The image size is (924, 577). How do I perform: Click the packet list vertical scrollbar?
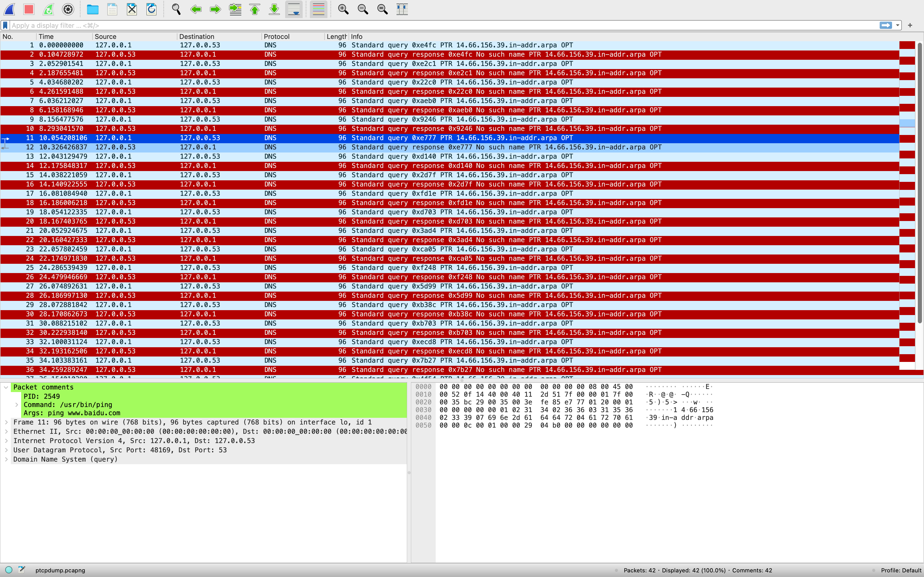pyautogui.click(x=919, y=183)
